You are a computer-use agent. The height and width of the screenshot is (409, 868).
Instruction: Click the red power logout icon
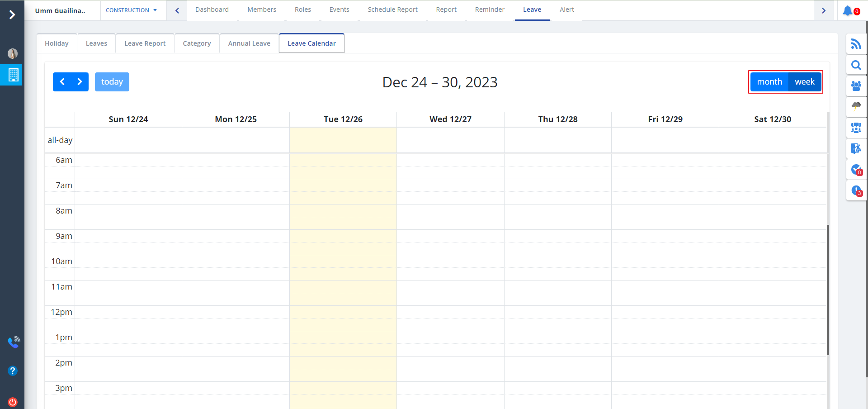(x=13, y=402)
